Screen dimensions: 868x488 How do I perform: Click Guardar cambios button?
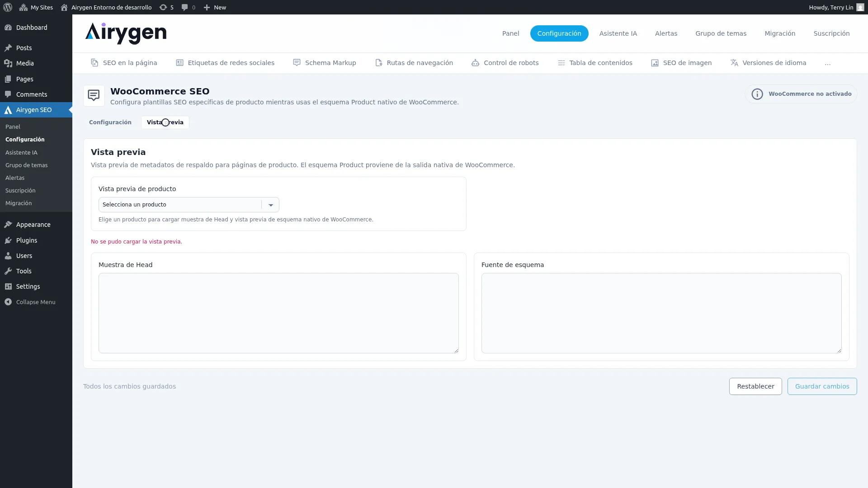[x=822, y=386]
